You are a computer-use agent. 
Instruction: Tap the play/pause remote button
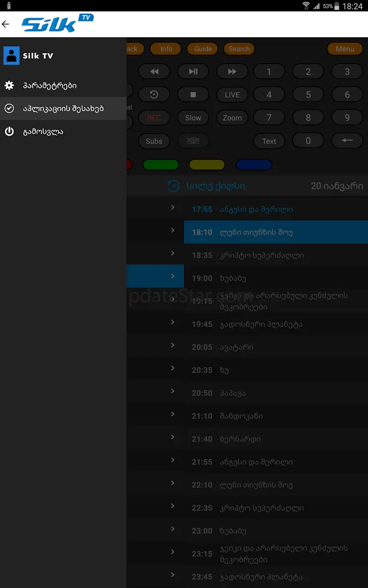193,72
